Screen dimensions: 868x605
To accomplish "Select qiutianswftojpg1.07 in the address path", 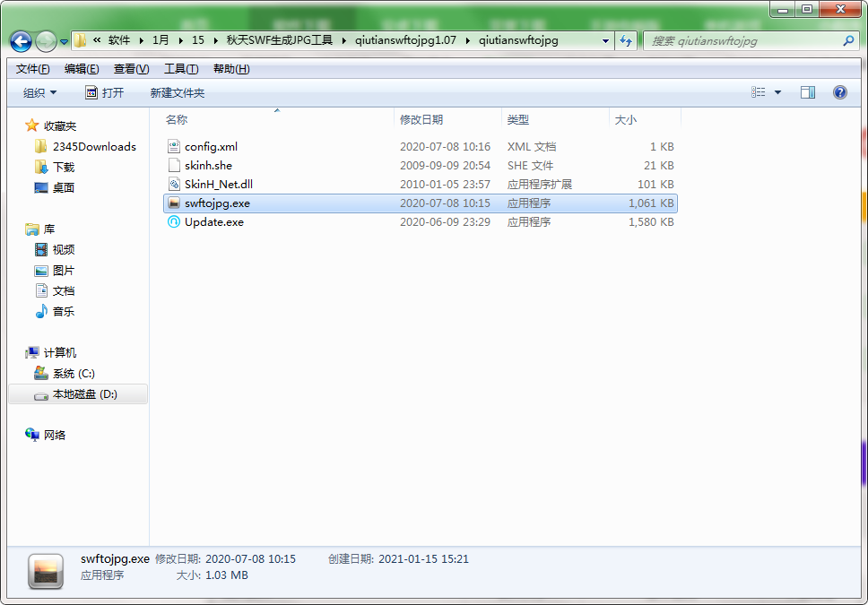I will click(405, 40).
